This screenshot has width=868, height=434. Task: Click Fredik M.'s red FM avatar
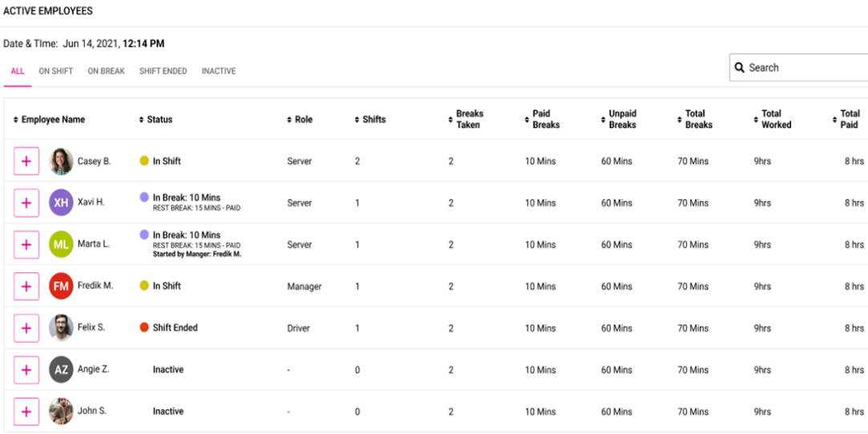pos(61,286)
